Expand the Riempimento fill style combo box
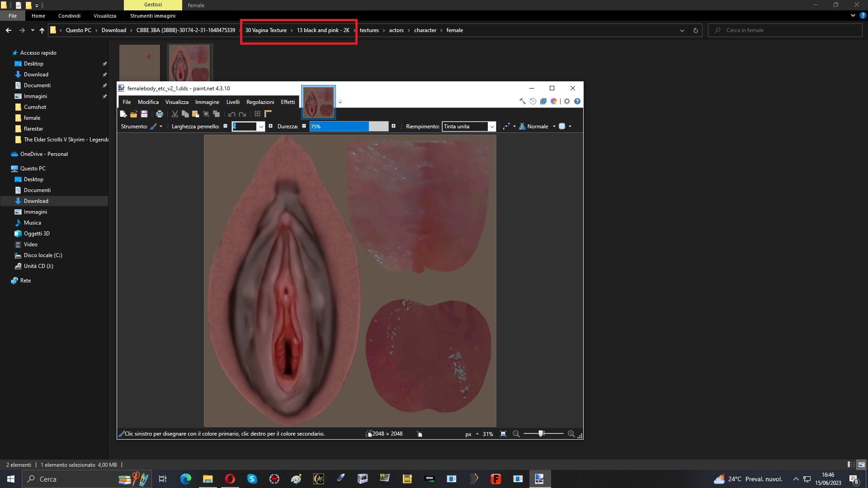The height and width of the screenshot is (488, 868). tap(492, 127)
